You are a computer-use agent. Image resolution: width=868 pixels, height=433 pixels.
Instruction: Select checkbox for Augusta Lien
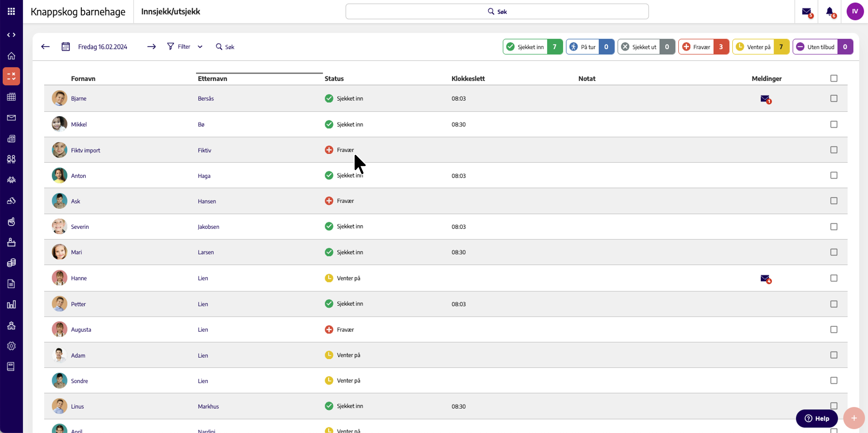pyautogui.click(x=834, y=330)
